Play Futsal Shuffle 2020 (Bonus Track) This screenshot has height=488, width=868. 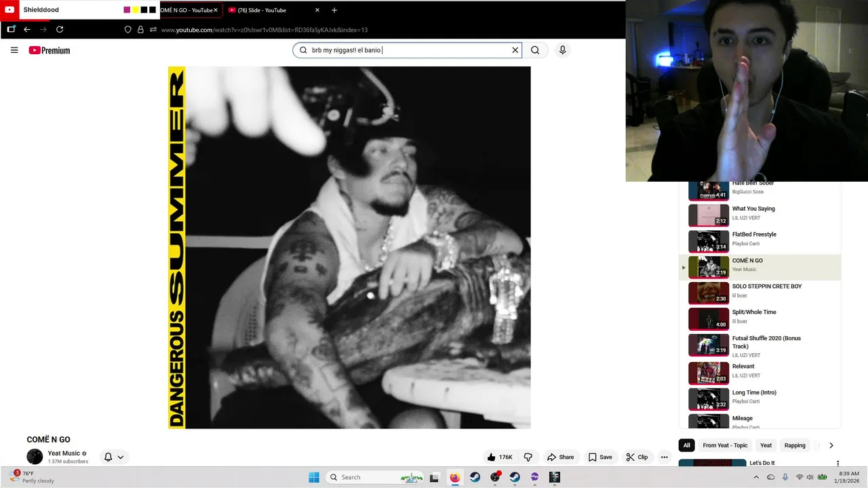[759, 345]
